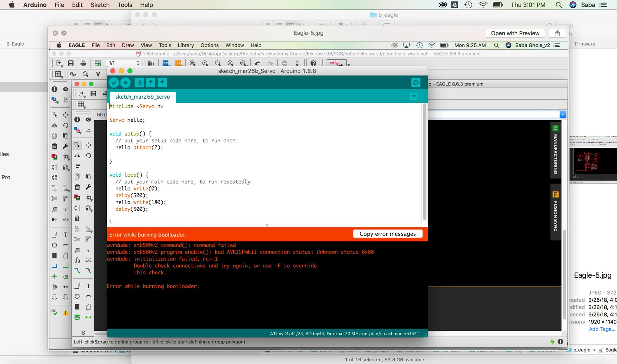Viewport: 617px width, 364px height.
Task: Open the Arduino Serial Monitor magnifier icon
Action: (x=416, y=83)
